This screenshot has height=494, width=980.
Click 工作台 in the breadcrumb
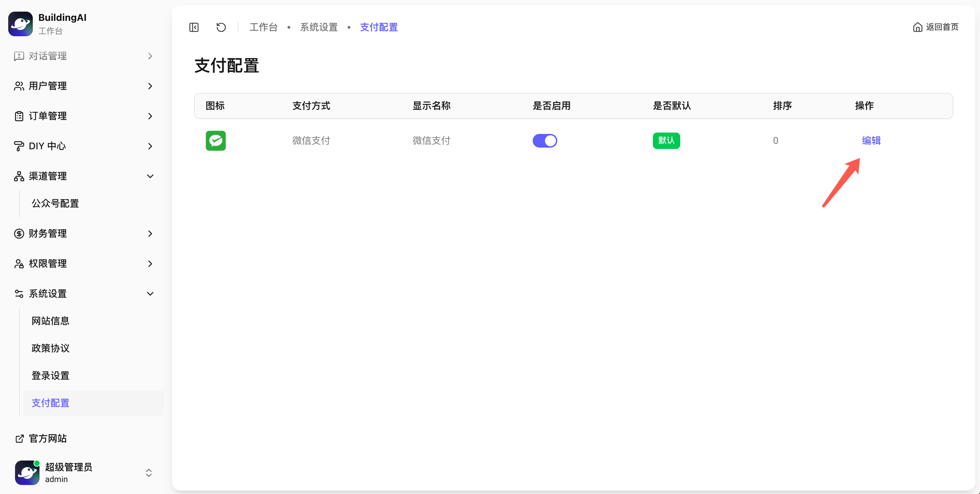click(263, 27)
